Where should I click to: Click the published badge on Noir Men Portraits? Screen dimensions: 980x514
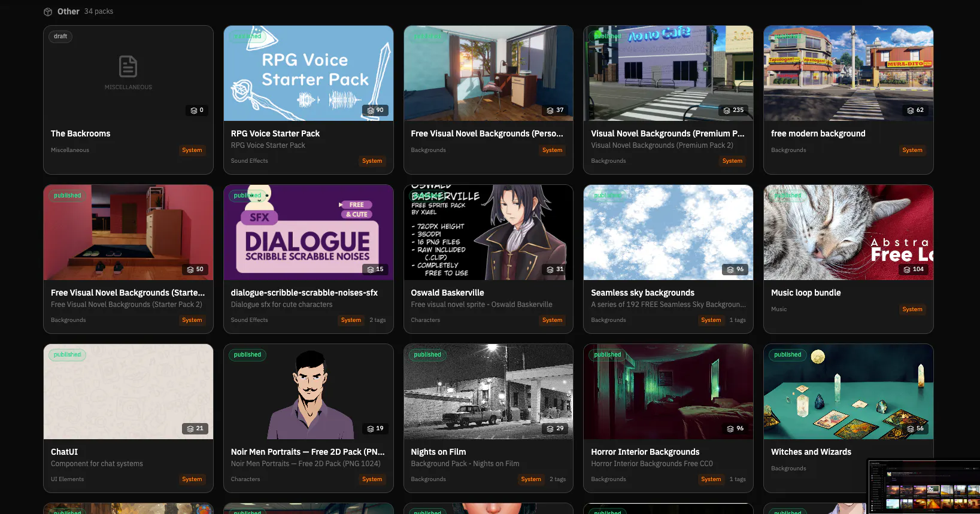click(247, 355)
